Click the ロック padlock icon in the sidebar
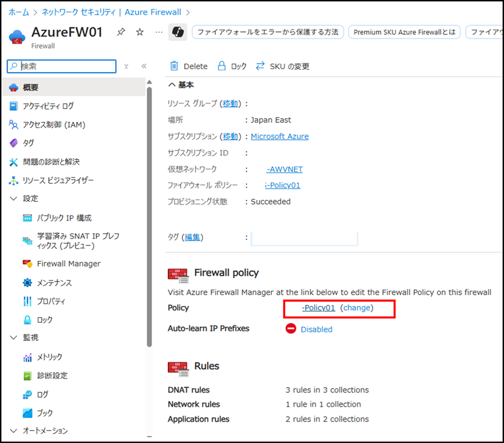 pyautogui.click(x=27, y=320)
